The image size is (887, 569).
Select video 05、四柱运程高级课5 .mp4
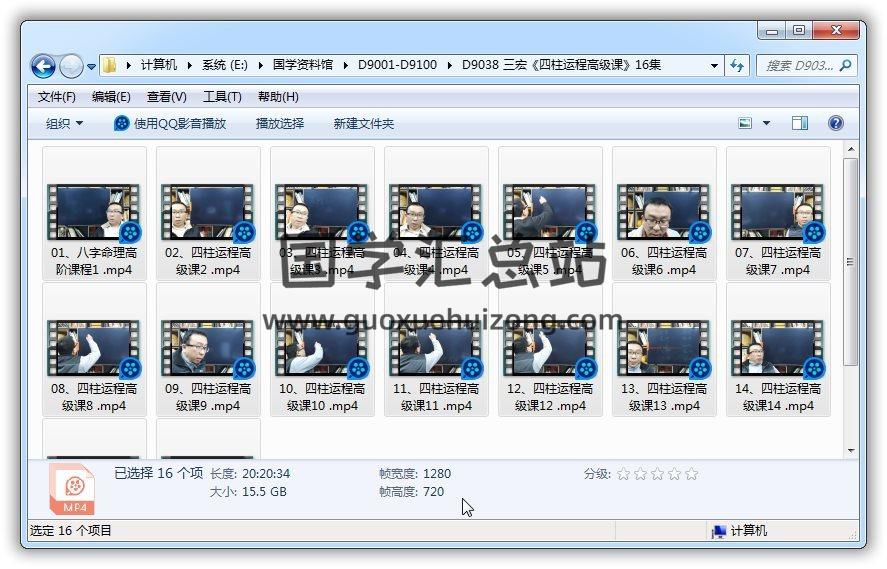pos(550,213)
